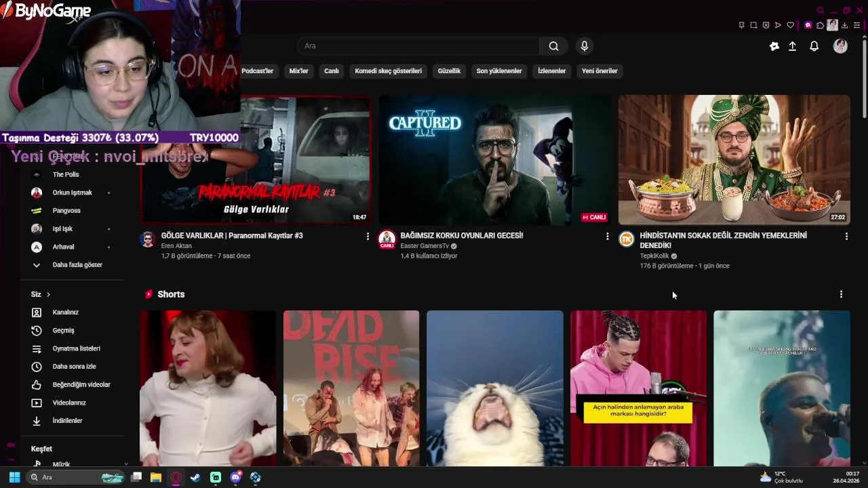Open YouTube account avatar menu
Viewport: 868px width, 488px height.
click(x=840, y=46)
